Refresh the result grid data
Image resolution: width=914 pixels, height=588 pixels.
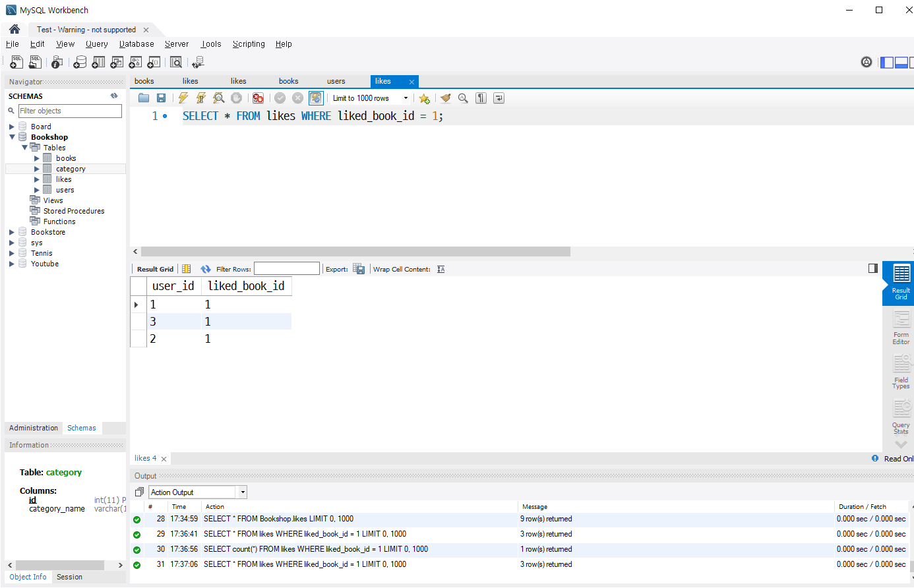tap(206, 269)
